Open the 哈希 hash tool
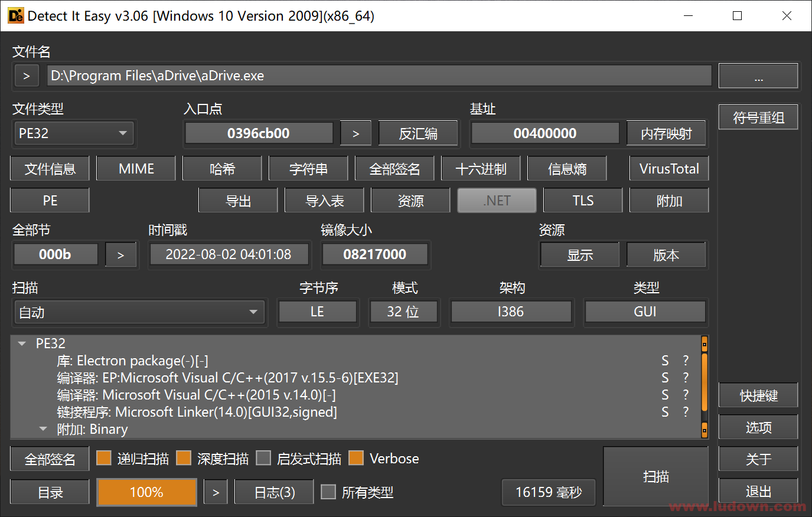The height and width of the screenshot is (517, 812). (223, 169)
